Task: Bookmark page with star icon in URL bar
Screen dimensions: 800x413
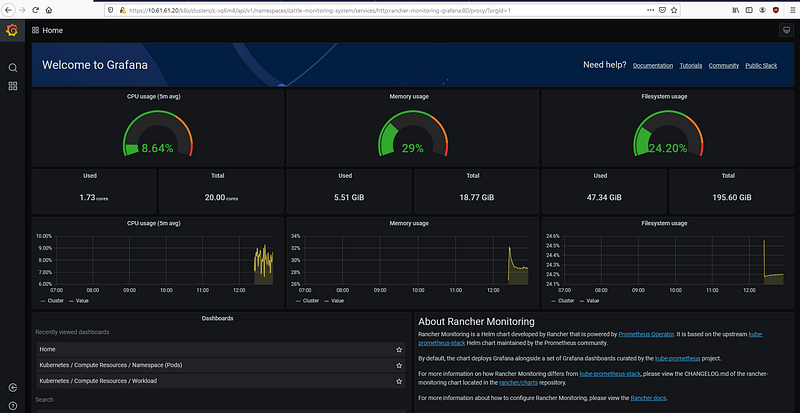Action: click(674, 10)
